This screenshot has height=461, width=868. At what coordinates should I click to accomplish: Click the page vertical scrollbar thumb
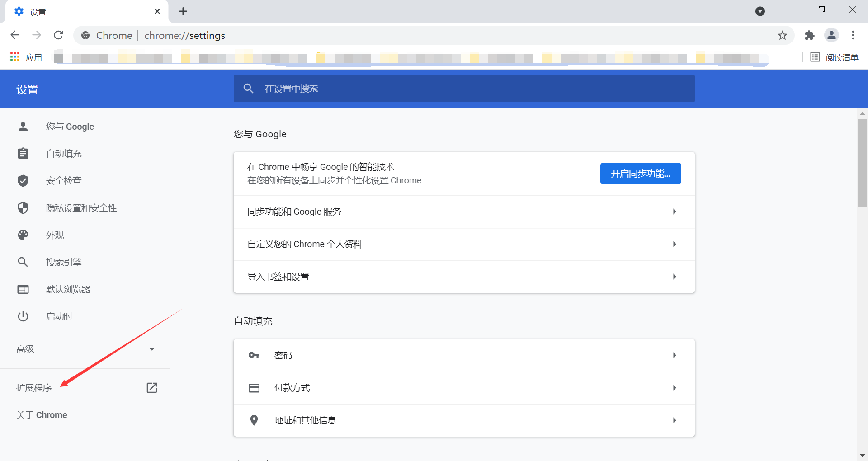pos(862,162)
